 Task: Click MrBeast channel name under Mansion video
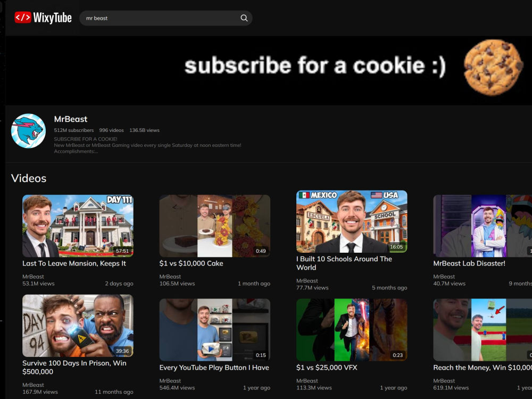pos(33,277)
